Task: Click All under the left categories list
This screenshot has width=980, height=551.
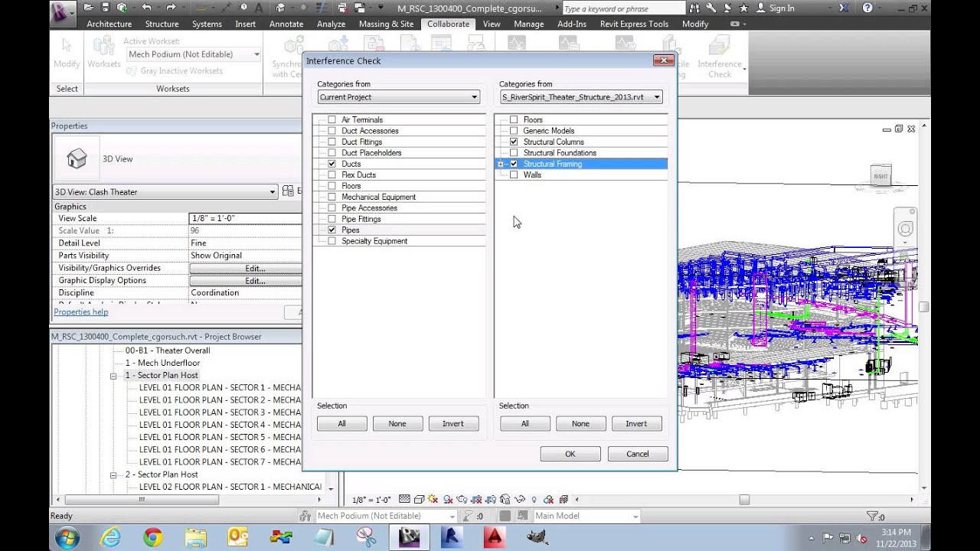Action: [x=342, y=423]
